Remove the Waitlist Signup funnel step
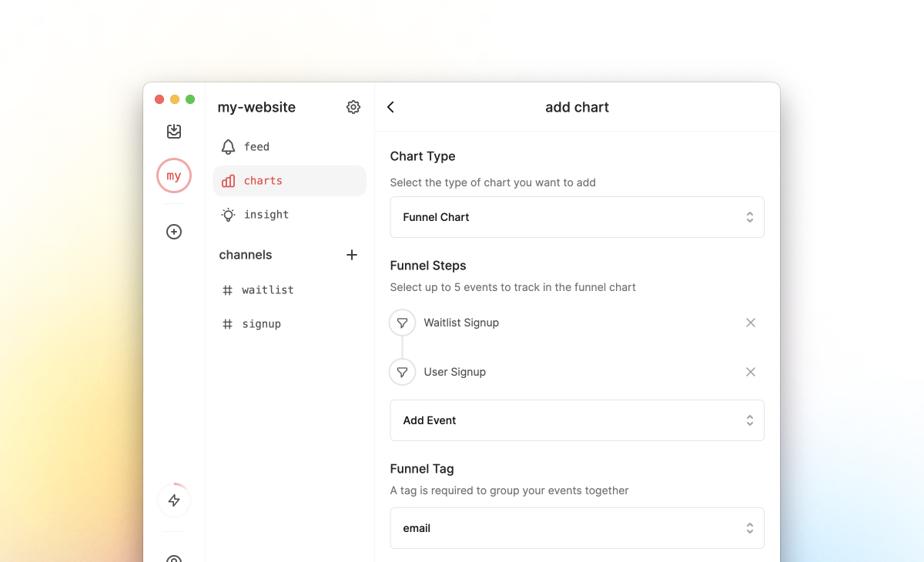The width and height of the screenshot is (924, 562). pos(751,323)
